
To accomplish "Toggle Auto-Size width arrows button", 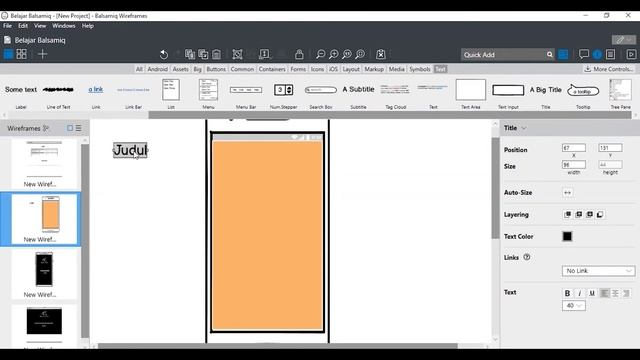I will tap(567, 193).
